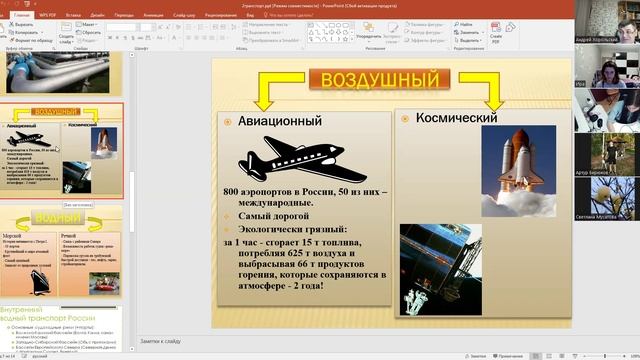Screen dimensions: 640x360
Task: Click spell check icon in status bar
Action: click(24, 356)
